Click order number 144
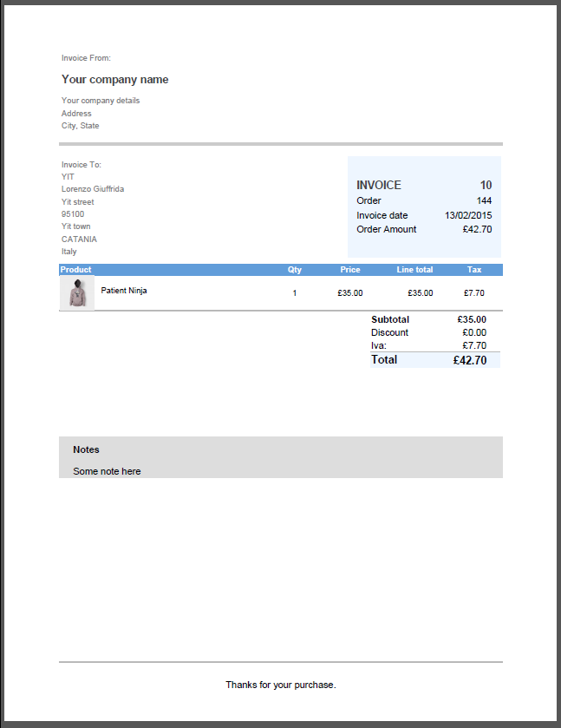 (484, 200)
